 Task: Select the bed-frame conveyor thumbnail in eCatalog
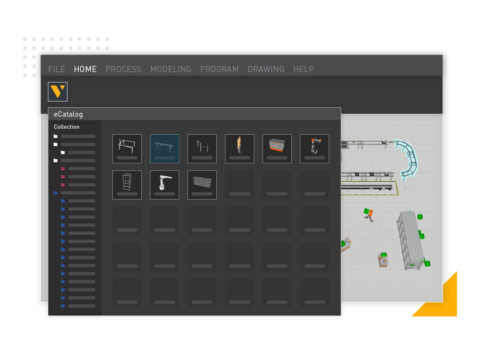point(127,149)
